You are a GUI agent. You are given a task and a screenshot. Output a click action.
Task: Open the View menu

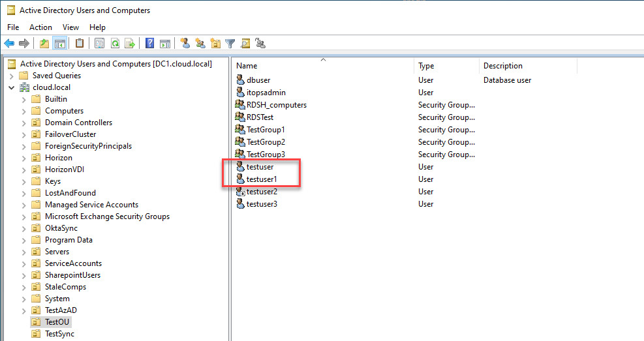coord(70,27)
